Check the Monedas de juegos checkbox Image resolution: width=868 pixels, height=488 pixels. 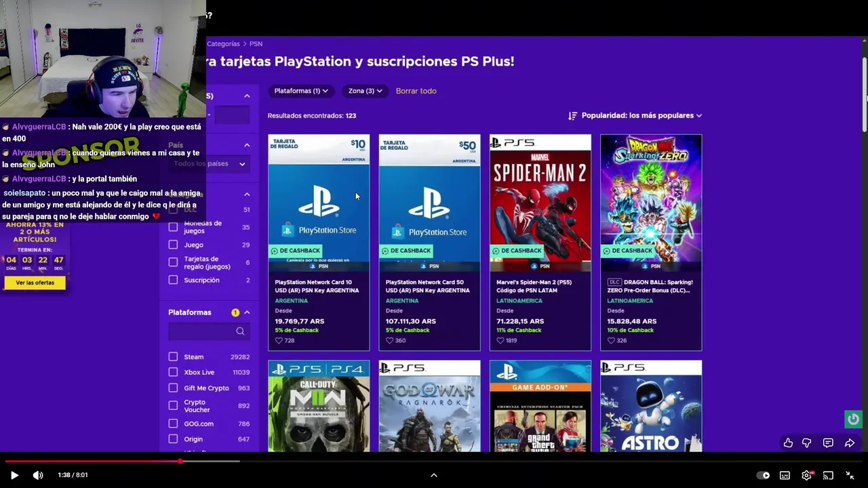(173, 227)
